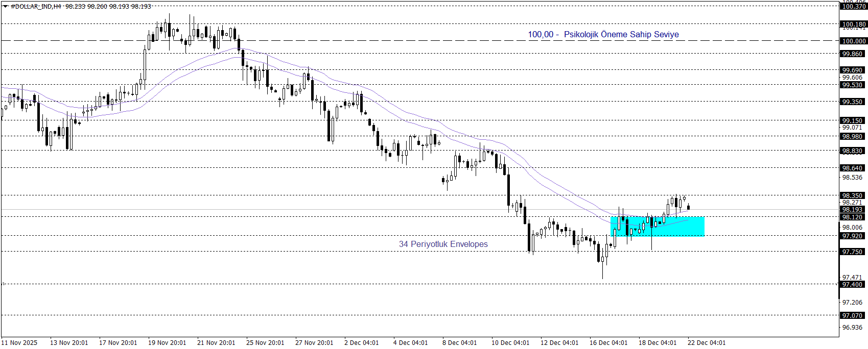The width and height of the screenshot is (868, 349).
Task: Click the '16 Dec 04:01' time axis label
Action: (608, 343)
